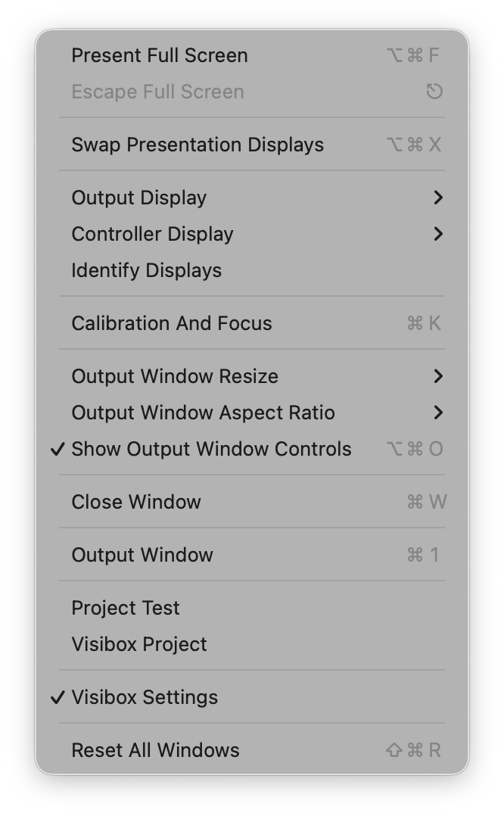Expand the Controller Display submenu chevron
The image size is (504, 816).
tap(437, 234)
